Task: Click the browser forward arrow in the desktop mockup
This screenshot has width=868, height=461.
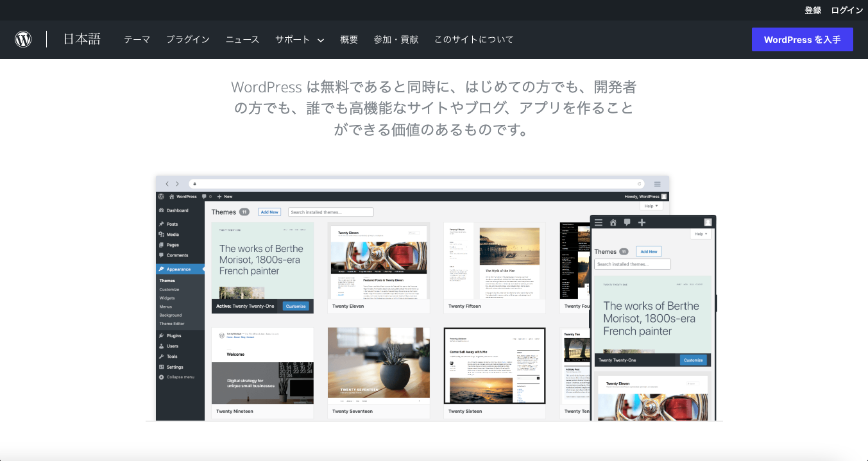Action: click(177, 183)
